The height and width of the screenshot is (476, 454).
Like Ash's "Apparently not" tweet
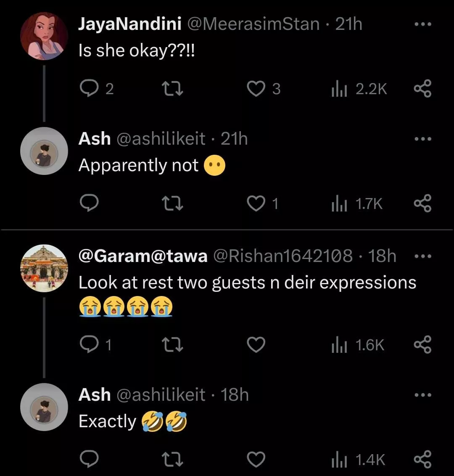(x=256, y=204)
